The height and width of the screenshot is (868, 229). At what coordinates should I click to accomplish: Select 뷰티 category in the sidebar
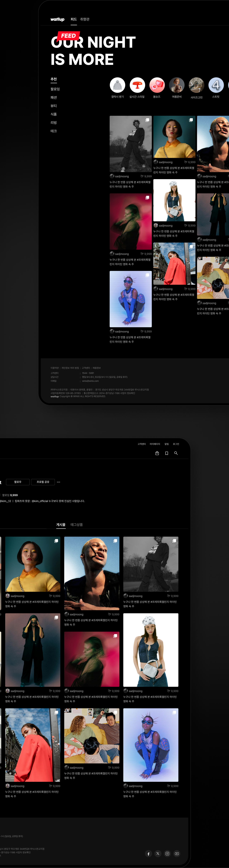[x=53, y=106]
